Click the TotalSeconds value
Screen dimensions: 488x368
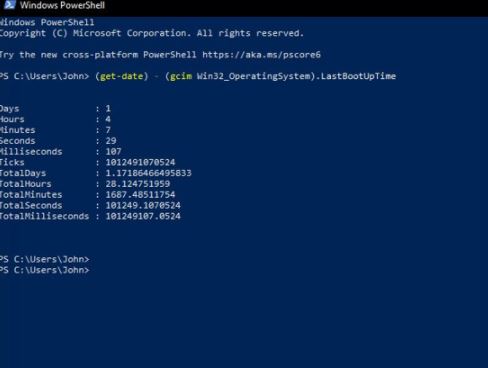coord(143,206)
